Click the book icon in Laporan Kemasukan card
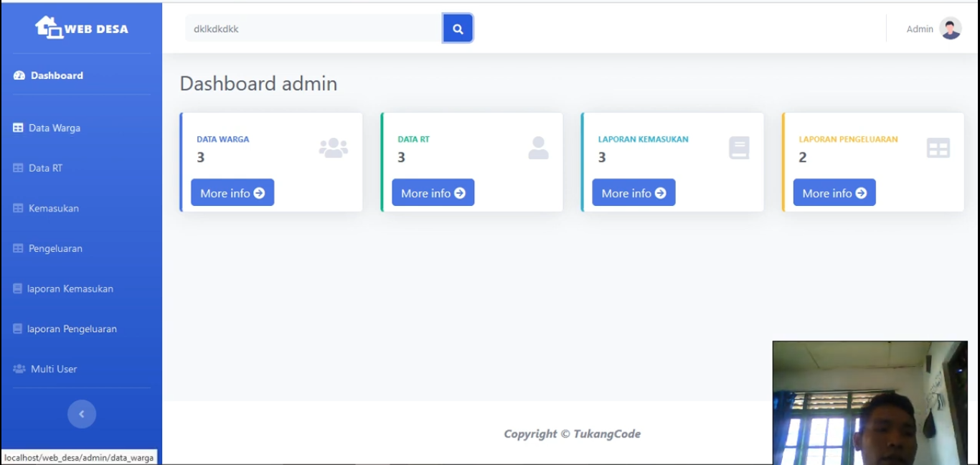The image size is (980, 465). pos(739,148)
